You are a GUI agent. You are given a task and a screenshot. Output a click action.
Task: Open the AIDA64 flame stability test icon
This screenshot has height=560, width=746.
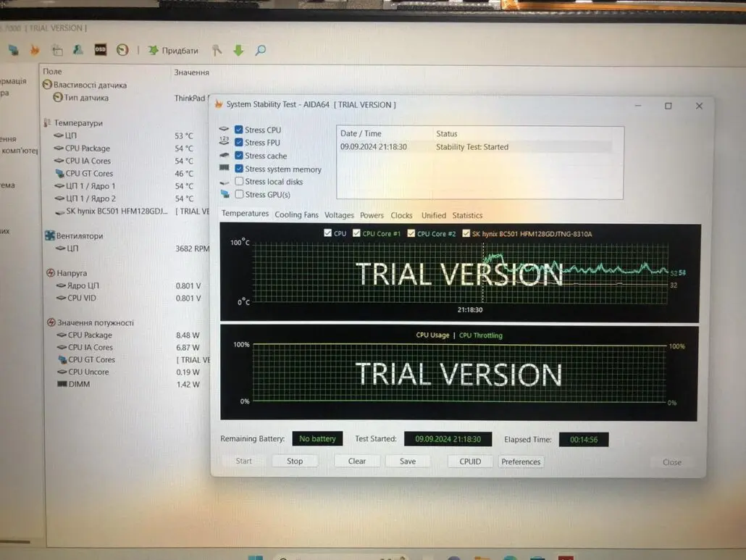coord(34,50)
